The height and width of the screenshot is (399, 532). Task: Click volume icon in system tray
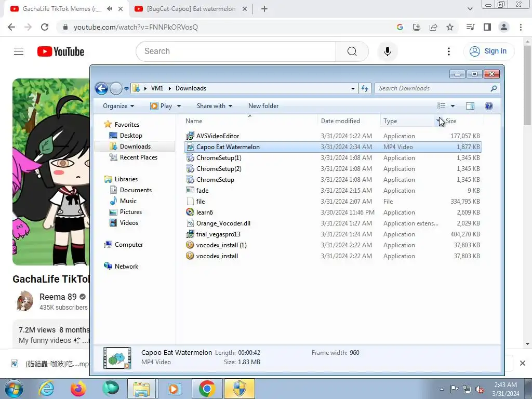pos(480,390)
